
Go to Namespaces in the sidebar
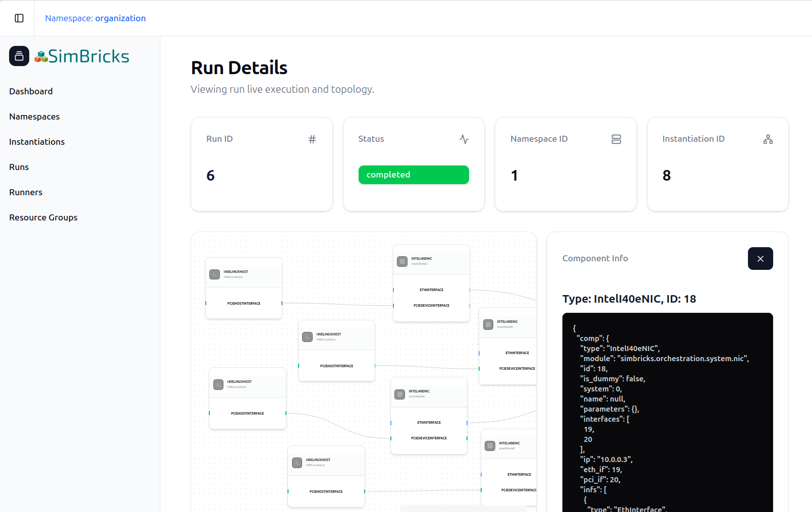pos(34,117)
